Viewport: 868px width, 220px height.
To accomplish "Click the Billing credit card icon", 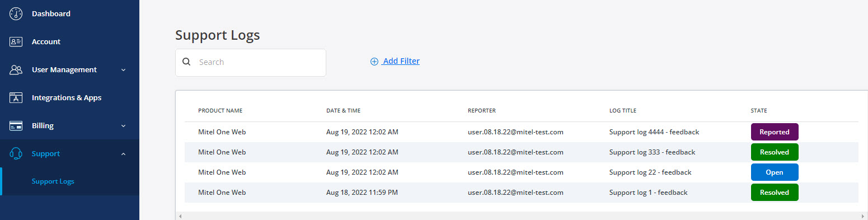I will (16, 125).
